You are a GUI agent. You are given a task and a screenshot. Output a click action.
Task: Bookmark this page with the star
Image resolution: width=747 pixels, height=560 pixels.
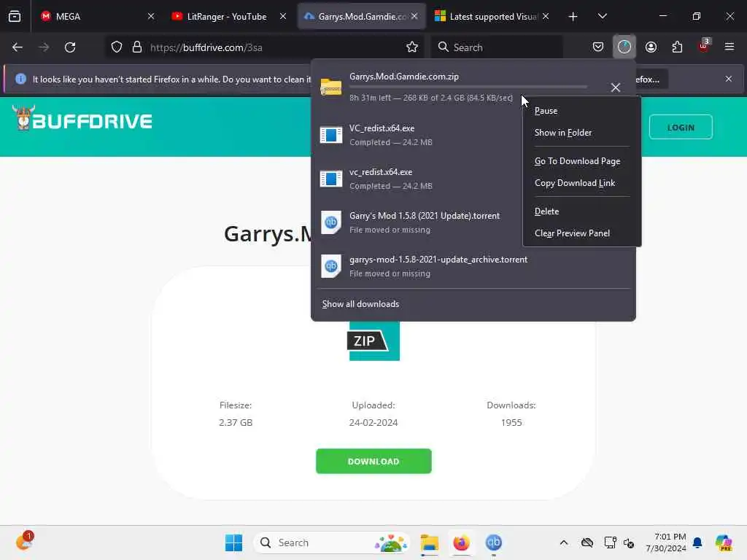[x=412, y=47]
